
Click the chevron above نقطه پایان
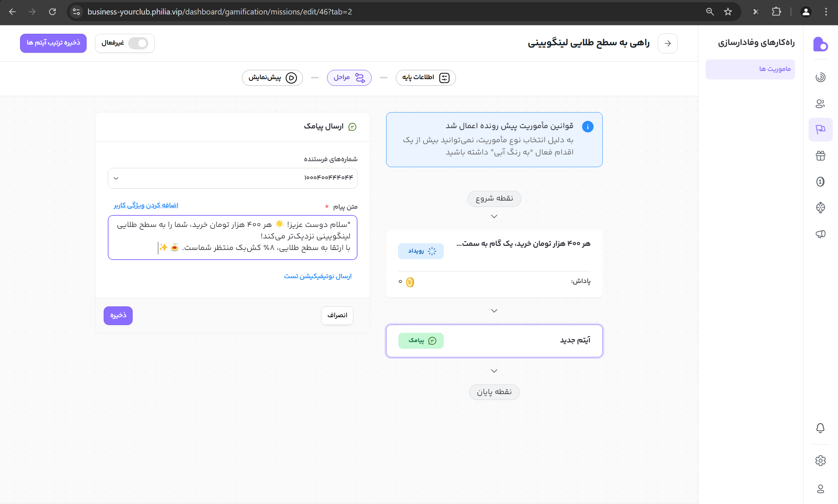494,371
